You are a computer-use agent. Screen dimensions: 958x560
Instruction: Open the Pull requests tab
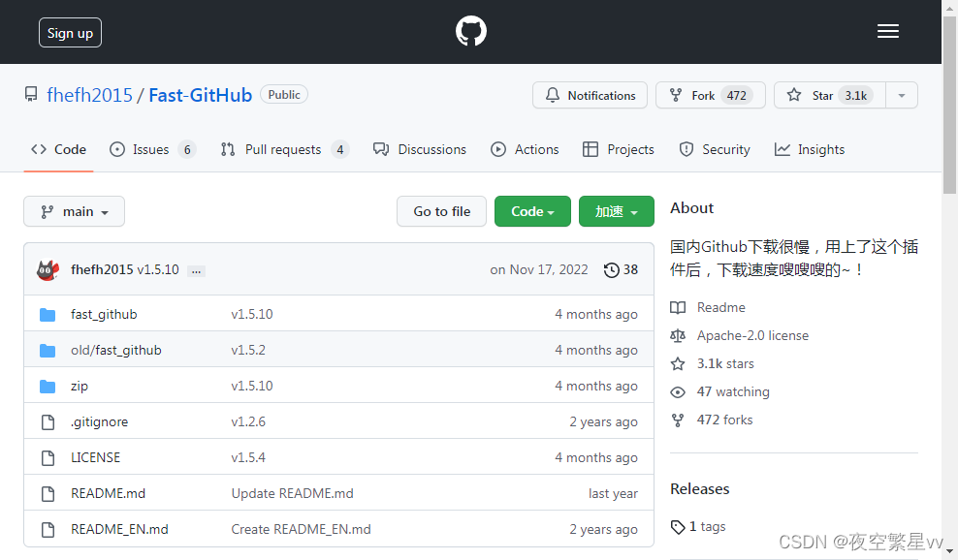285,149
